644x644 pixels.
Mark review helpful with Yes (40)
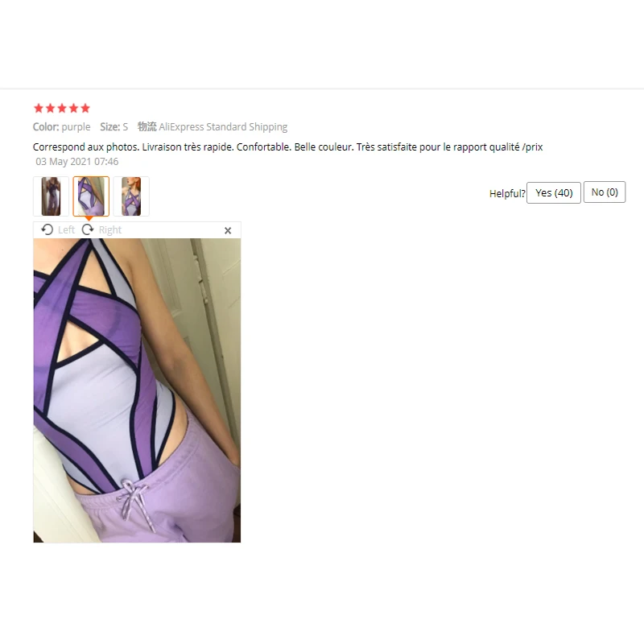point(554,192)
